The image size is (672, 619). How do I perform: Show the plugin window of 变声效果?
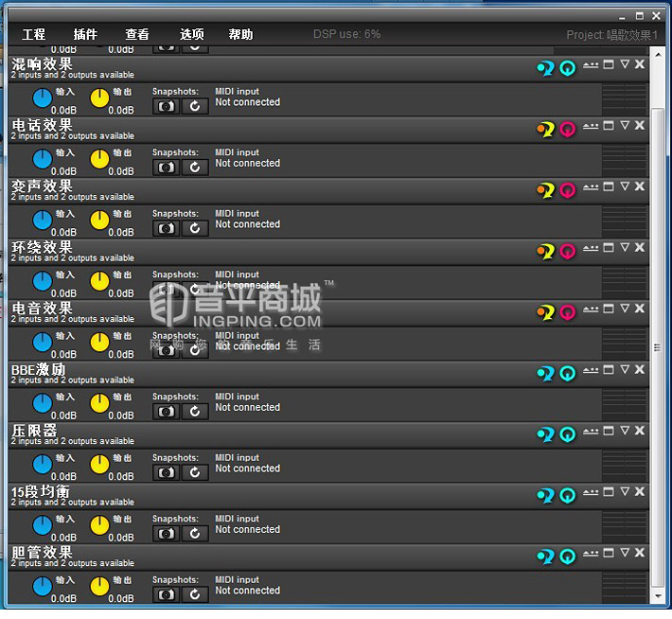point(609,186)
